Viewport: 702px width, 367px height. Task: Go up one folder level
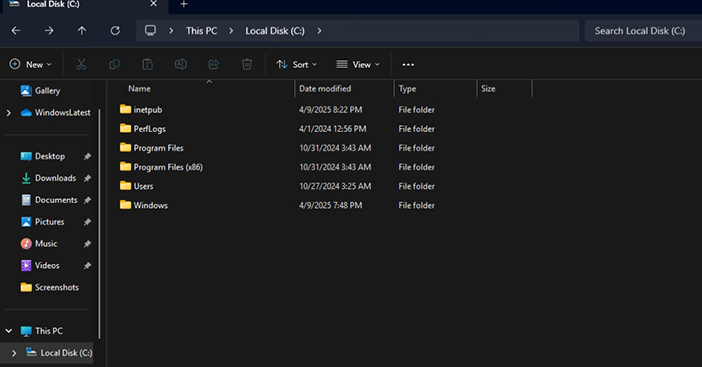point(81,30)
